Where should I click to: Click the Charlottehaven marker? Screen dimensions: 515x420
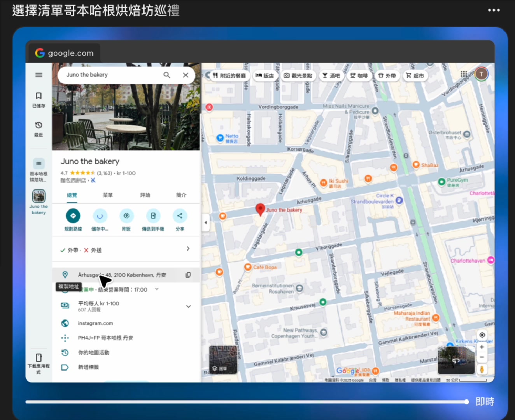pos(491,260)
